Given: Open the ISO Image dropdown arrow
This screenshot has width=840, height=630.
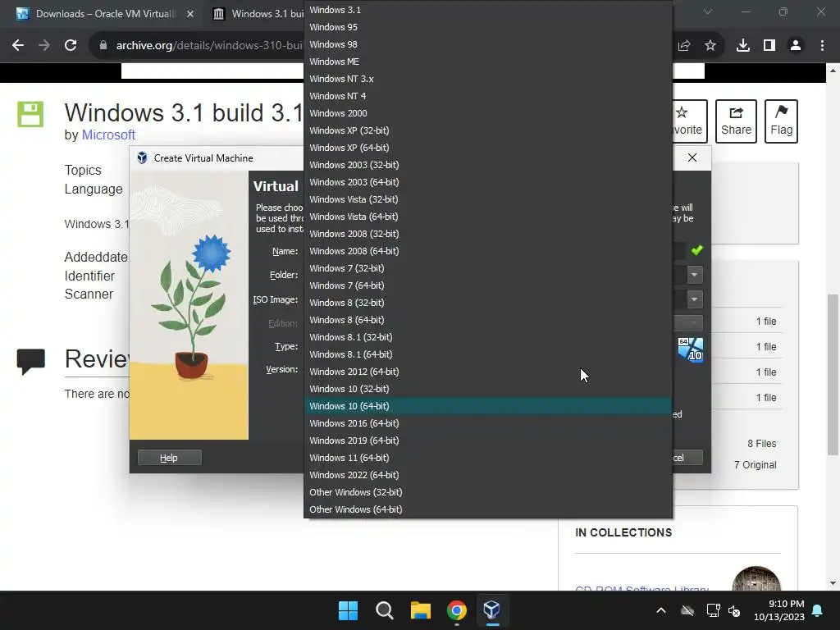Looking at the screenshot, I should 694,299.
